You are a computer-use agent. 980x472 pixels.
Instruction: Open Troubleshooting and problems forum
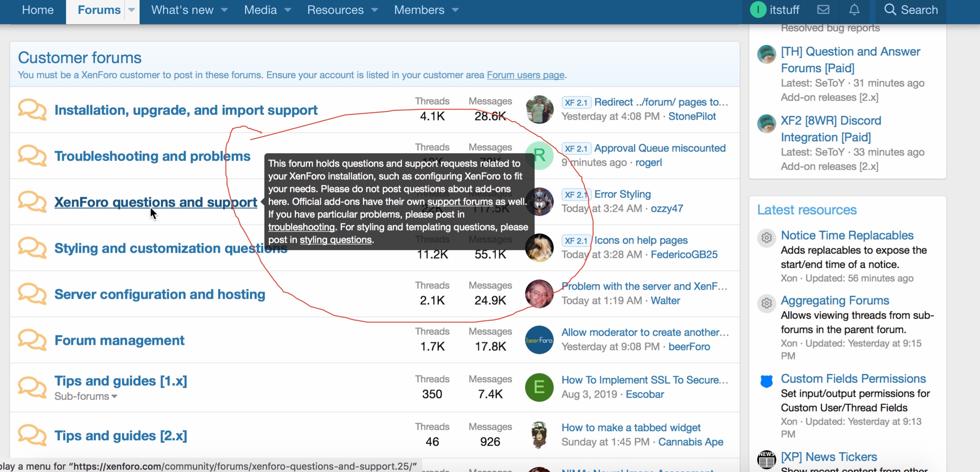[152, 156]
